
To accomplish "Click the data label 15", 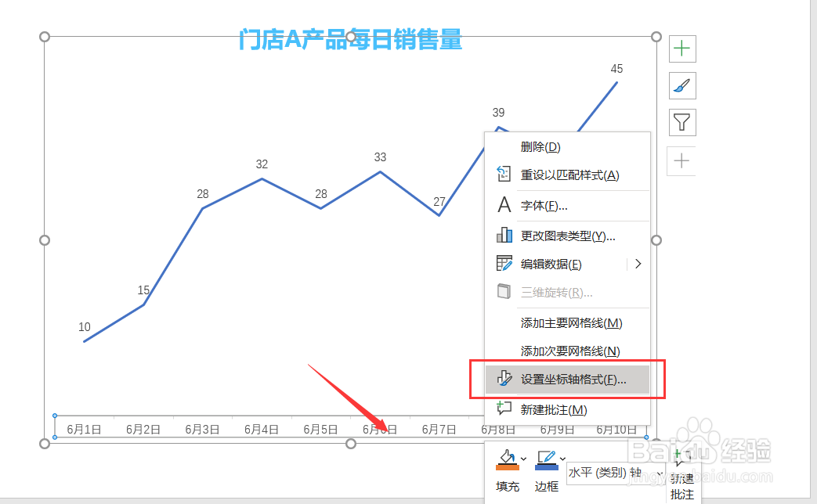I will 143,290.
